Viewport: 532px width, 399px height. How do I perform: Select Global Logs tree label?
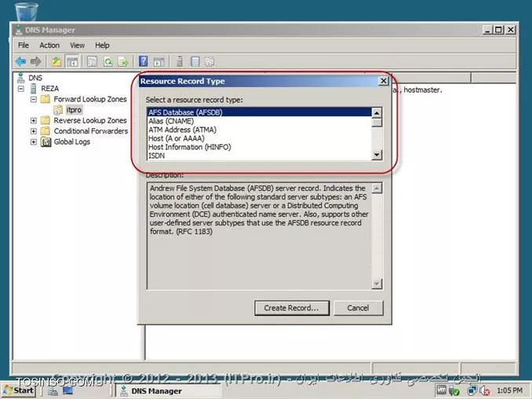pyautogui.click(x=72, y=141)
